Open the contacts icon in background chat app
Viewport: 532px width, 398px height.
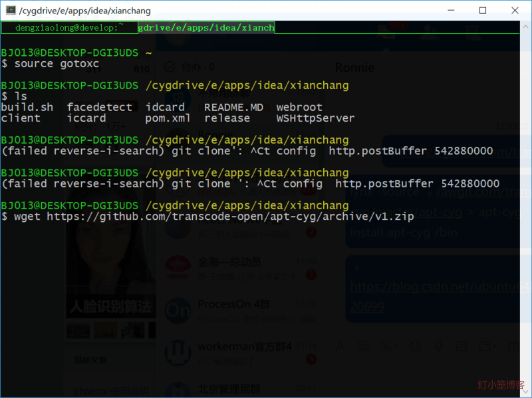tap(430, 33)
